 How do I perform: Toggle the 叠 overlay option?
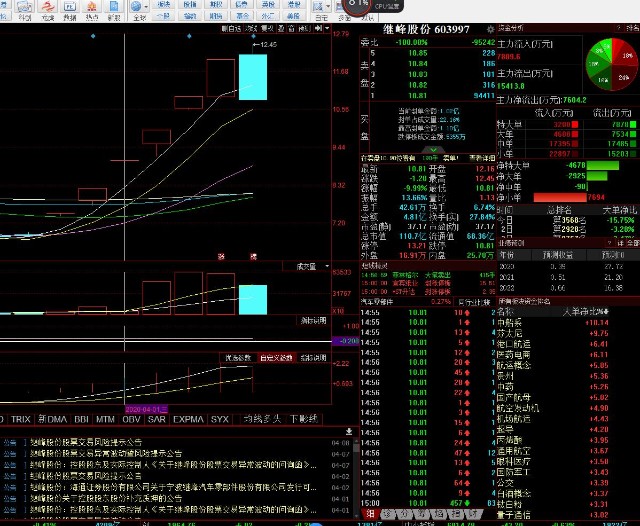pyautogui.click(x=281, y=28)
